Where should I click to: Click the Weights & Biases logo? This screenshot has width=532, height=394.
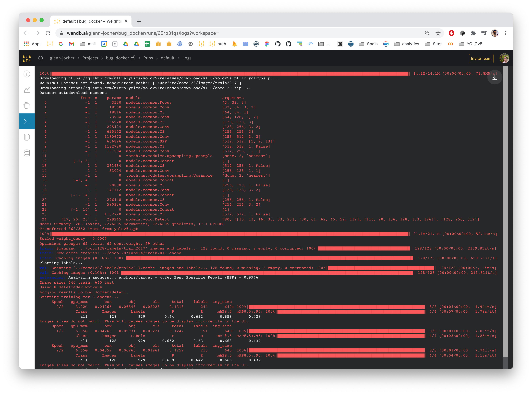27,58
